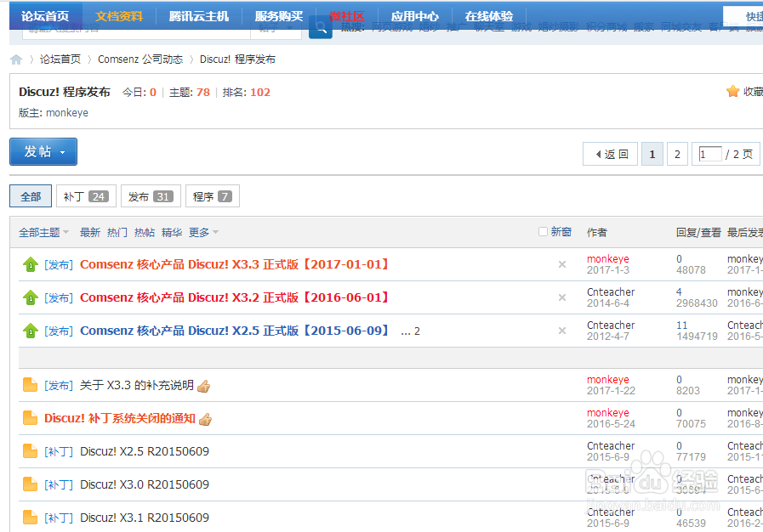The height and width of the screenshot is (532, 763).
Task: Open author Cnteacher of X3.2 thread
Action: [611, 291]
